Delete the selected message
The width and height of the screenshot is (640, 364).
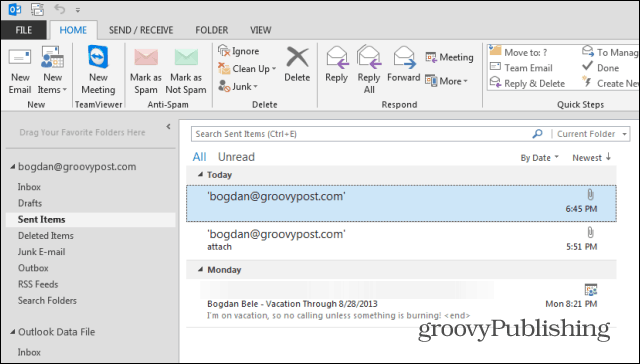point(297,64)
